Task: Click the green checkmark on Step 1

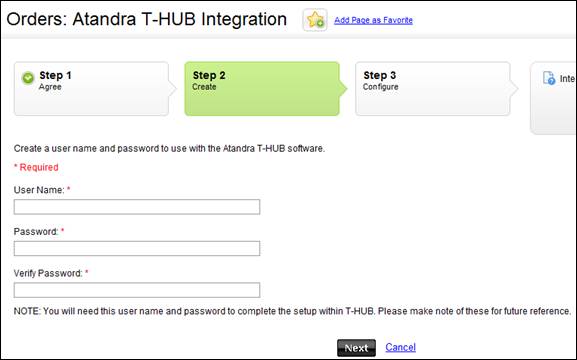Action: [28, 78]
